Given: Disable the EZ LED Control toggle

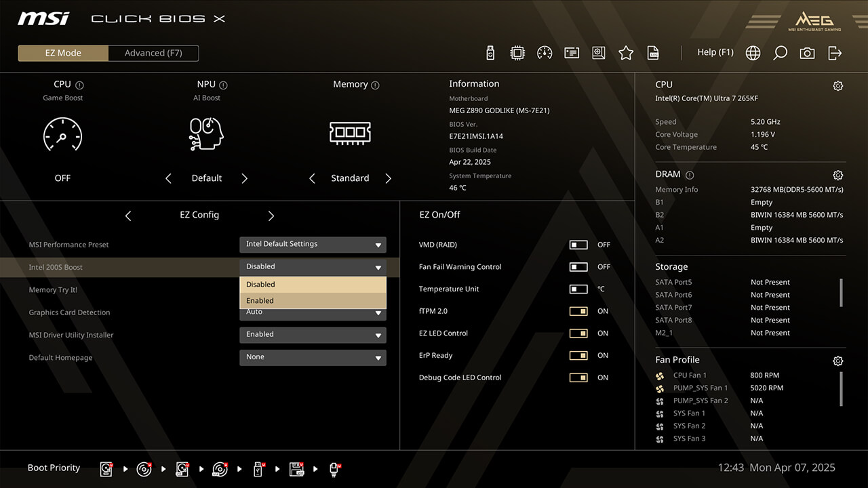Looking at the screenshot, I should (x=578, y=333).
